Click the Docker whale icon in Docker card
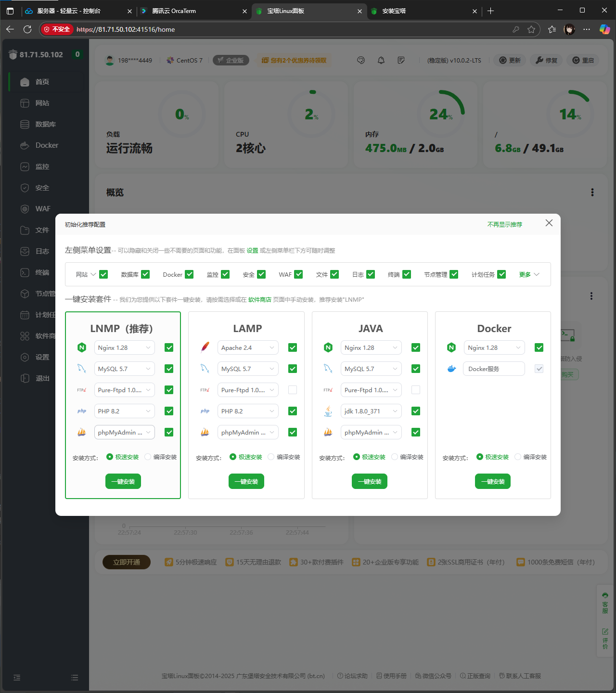 451,369
